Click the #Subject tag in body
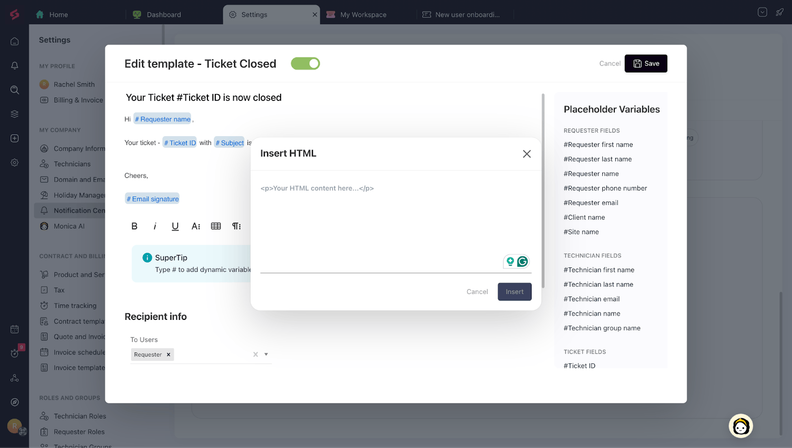 pos(229,143)
